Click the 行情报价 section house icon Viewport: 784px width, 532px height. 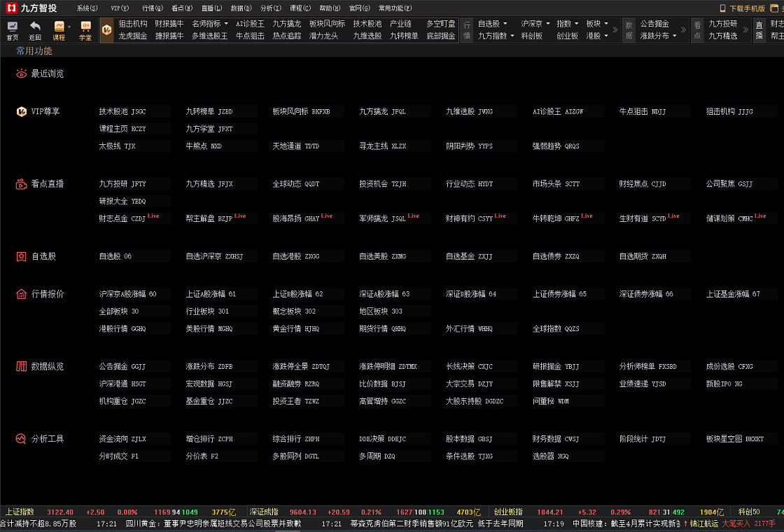tap(21, 294)
